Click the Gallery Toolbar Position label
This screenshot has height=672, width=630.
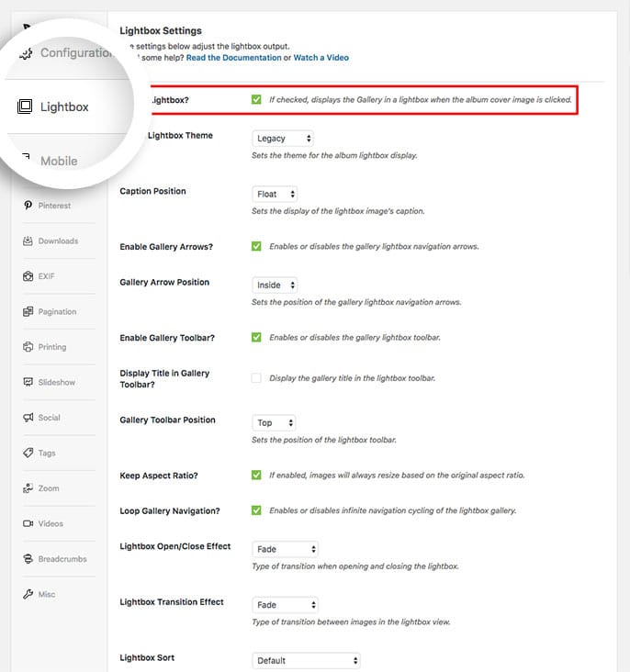pyautogui.click(x=167, y=420)
